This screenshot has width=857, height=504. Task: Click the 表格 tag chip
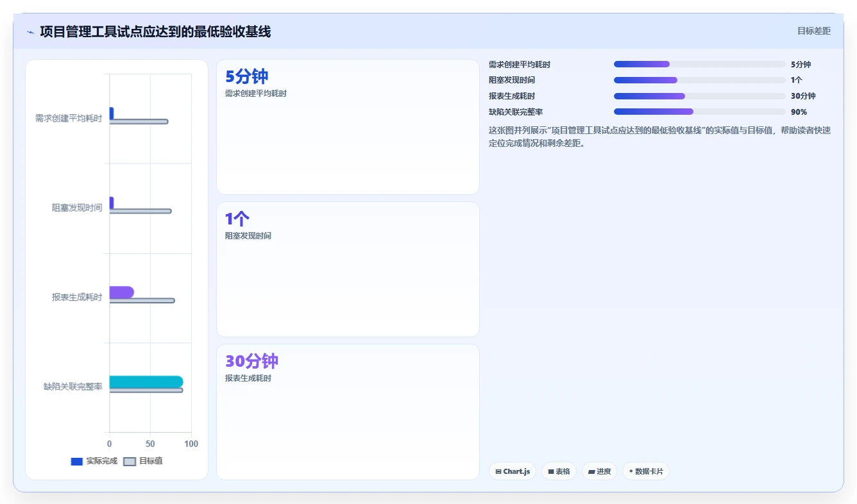[559, 471]
